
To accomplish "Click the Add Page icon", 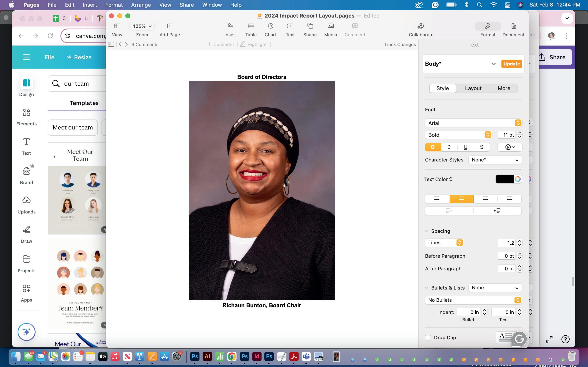I will [x=170, y=26].
